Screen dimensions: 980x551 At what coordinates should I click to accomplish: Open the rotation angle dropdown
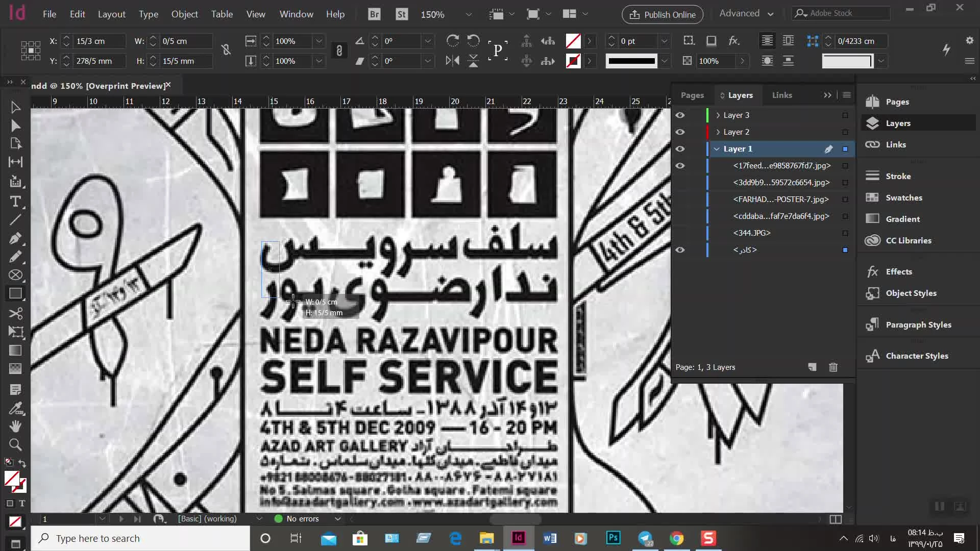[428, 41]
